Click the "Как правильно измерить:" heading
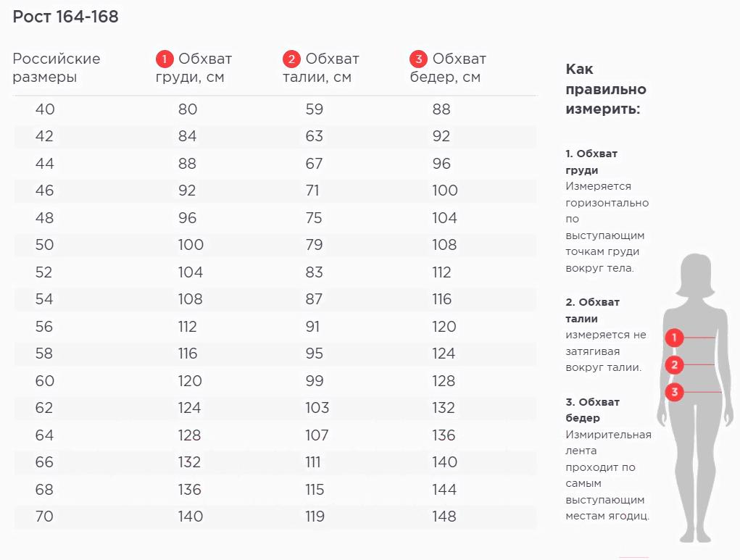This screenshot has width=740, height=560. [x=605, y=89]
